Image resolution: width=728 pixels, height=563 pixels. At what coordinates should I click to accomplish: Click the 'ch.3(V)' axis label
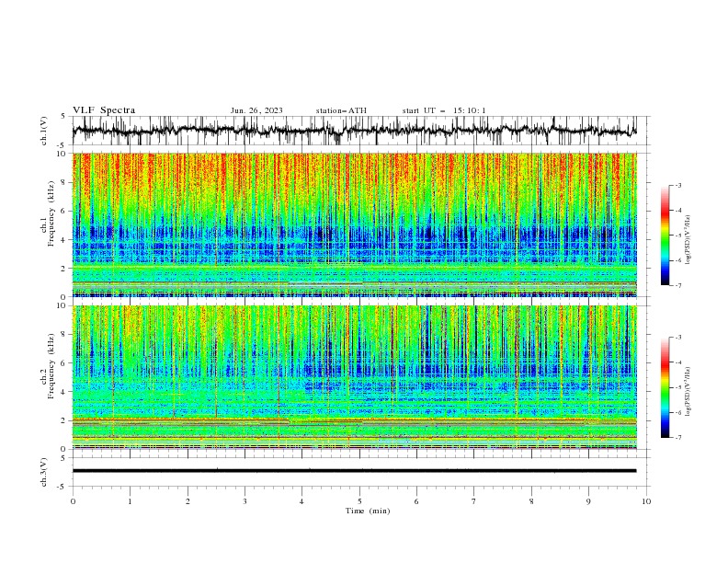point(44,472)
